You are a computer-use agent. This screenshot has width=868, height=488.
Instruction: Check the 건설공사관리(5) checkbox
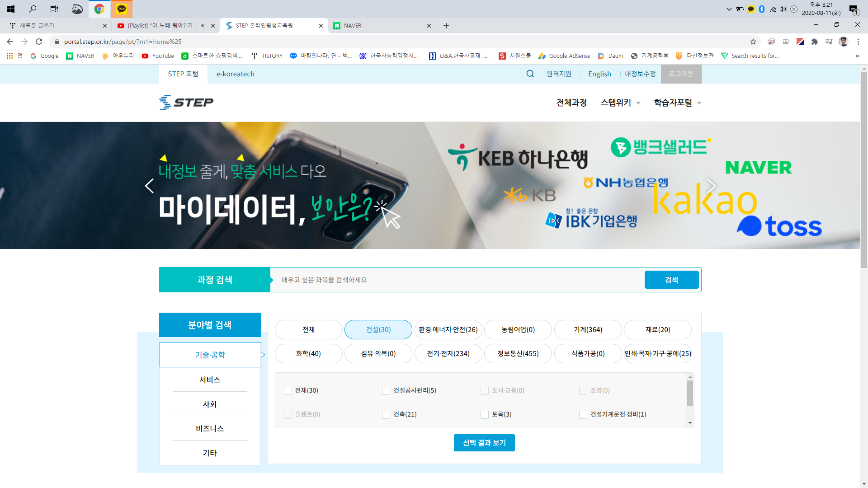(x=386, y=391)
